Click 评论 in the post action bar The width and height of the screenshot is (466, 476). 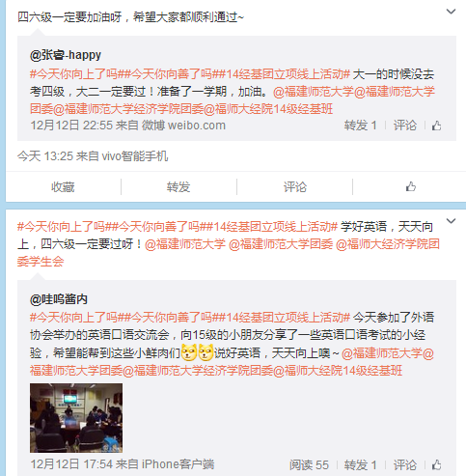295,187
